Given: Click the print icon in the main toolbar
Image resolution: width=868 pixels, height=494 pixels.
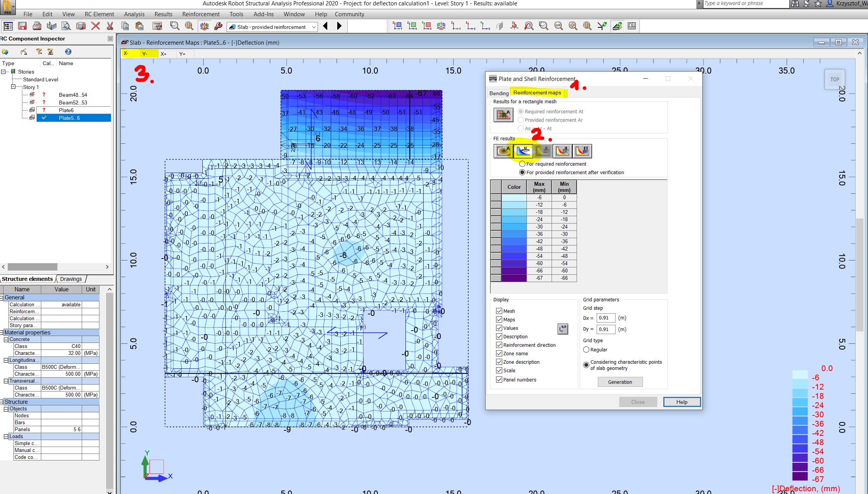Looking at the screenshot, I should tap(37, 26).
